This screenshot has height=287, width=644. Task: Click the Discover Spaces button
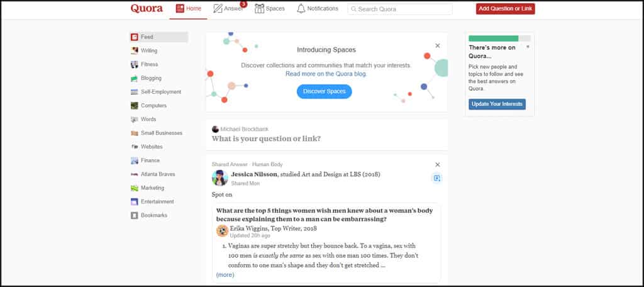tap(324, 91)
